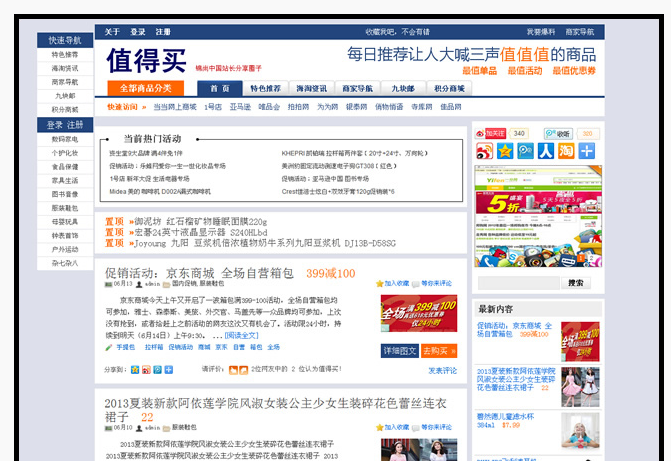Click the orange 去购买 button
The height and width of the screenshot is (461, 671).
(439, 351)
